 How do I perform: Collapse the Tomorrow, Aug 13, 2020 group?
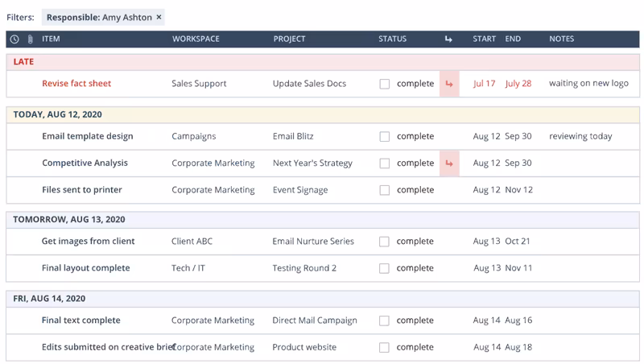(323, 219)
